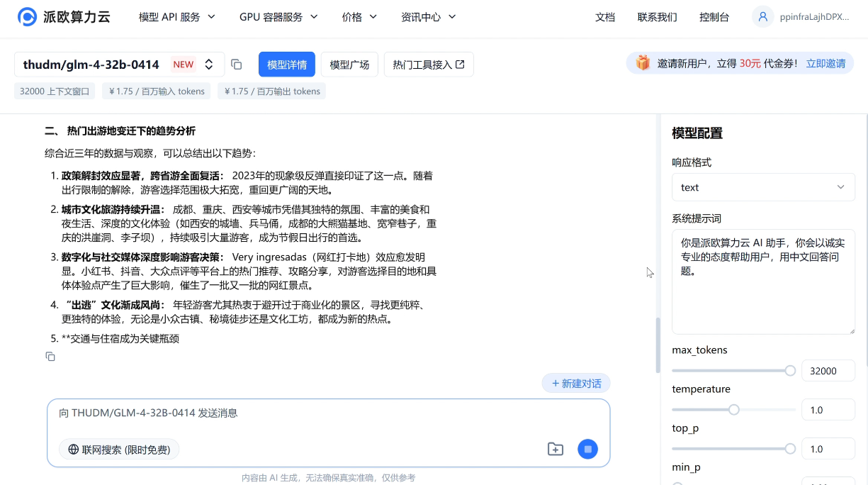Click the message input field

[328, 413]
